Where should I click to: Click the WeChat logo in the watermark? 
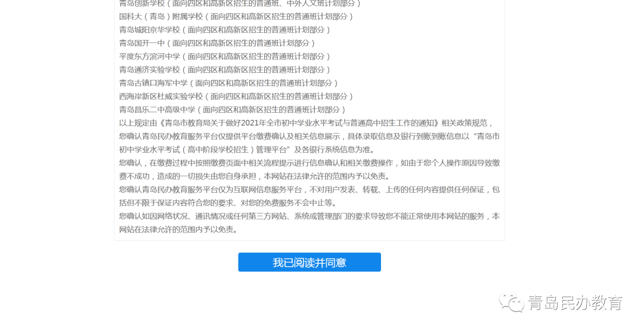coord(511,302)
